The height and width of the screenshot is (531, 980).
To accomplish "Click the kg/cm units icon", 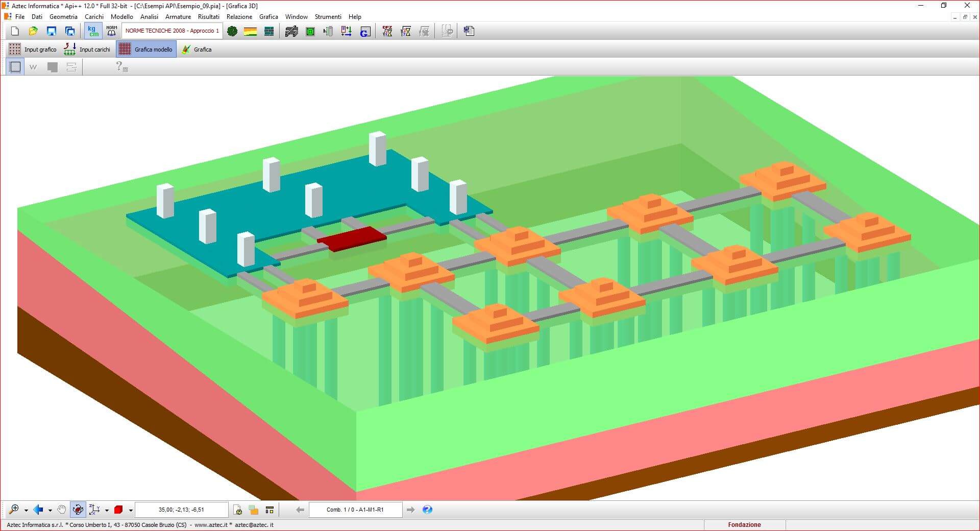I will point(93,31).
